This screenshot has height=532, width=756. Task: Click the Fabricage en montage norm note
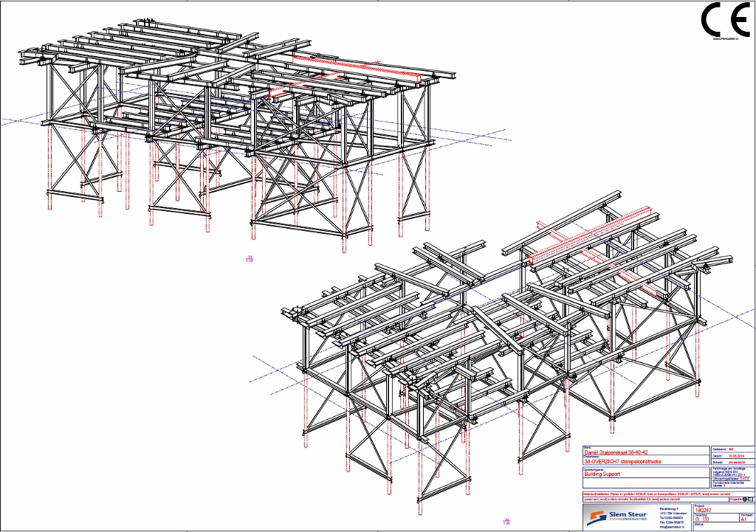[729, 471]
